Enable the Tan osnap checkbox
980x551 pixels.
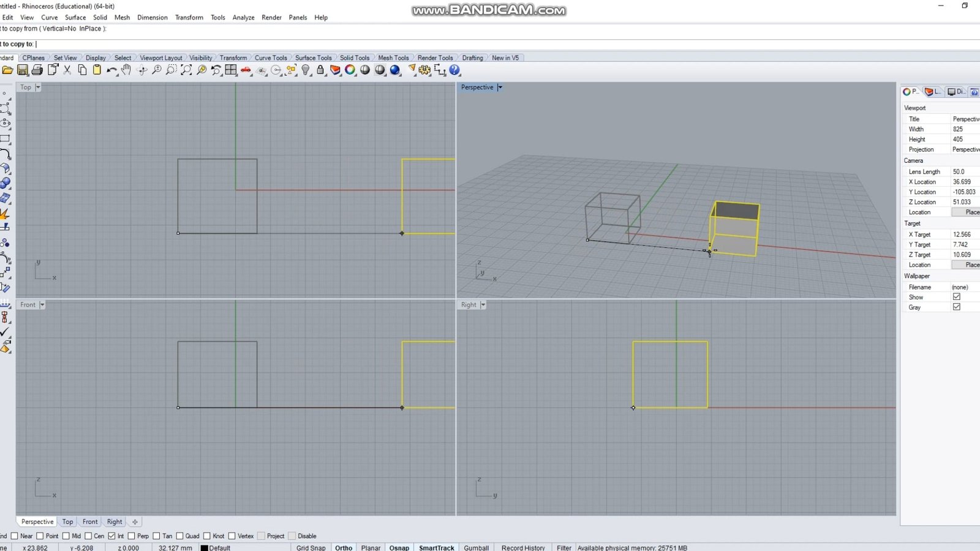point(156,536)
